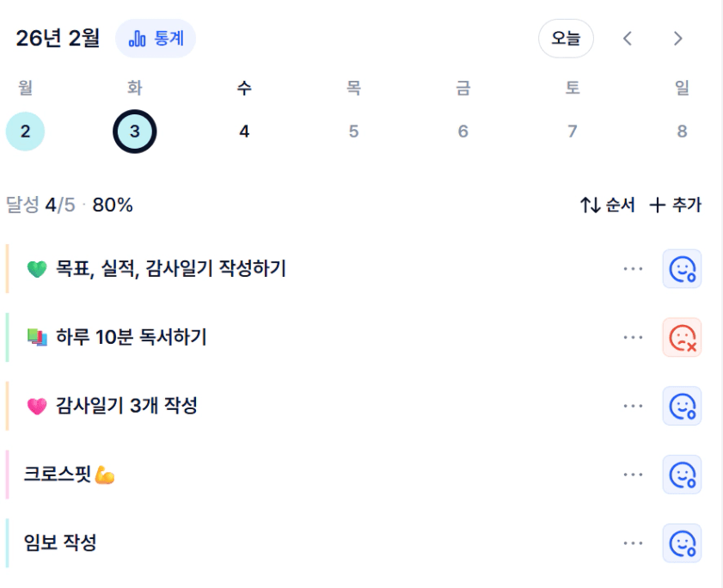
Task: Click 추가 to add a new habit
Action: pyautogui.click(x=675, y=205)
